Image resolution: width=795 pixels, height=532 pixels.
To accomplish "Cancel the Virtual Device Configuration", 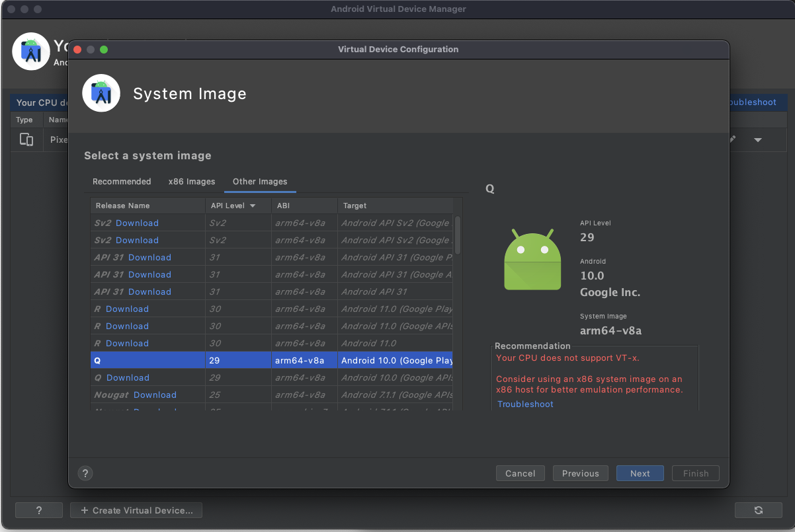I will click(521, 473).
